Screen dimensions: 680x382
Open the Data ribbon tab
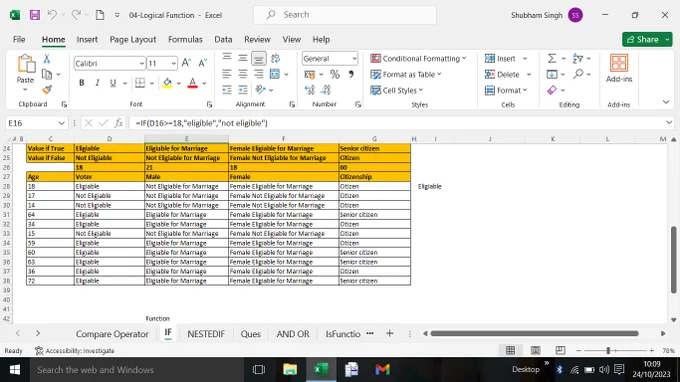(223, 39)
